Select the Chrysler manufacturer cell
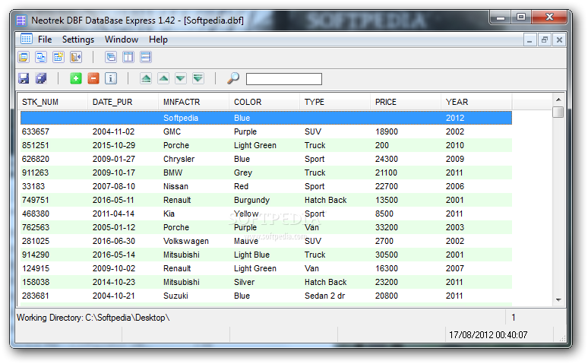Screen dimensions: 588x364 pyautogui.click(x=179, y=159)
